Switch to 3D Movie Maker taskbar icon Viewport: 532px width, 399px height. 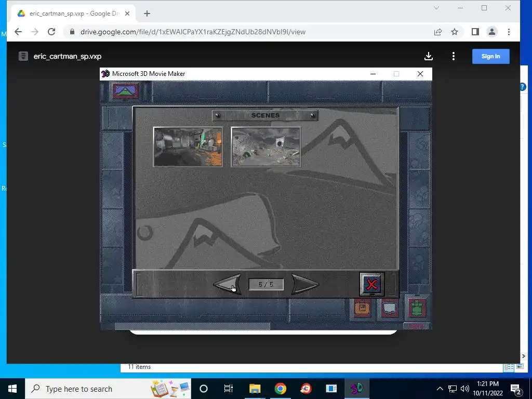click(x=356, y=389)
